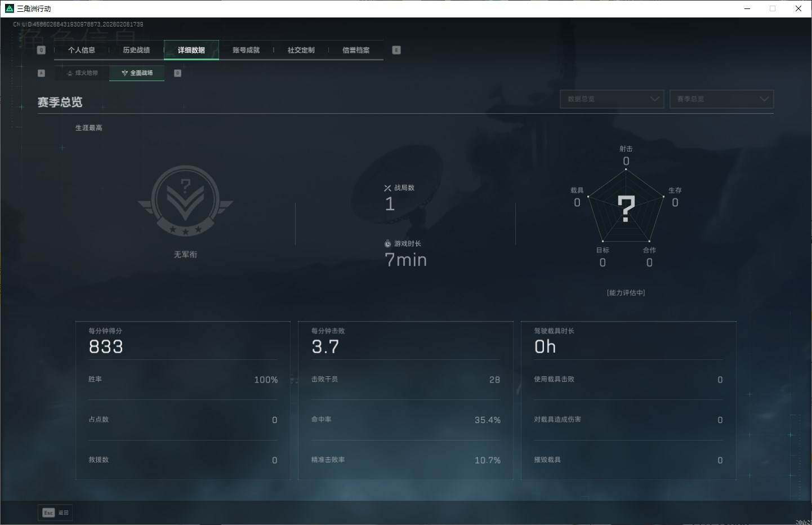
Task: Click the 生涯最高 label
Action: click(x=89, y=128)
